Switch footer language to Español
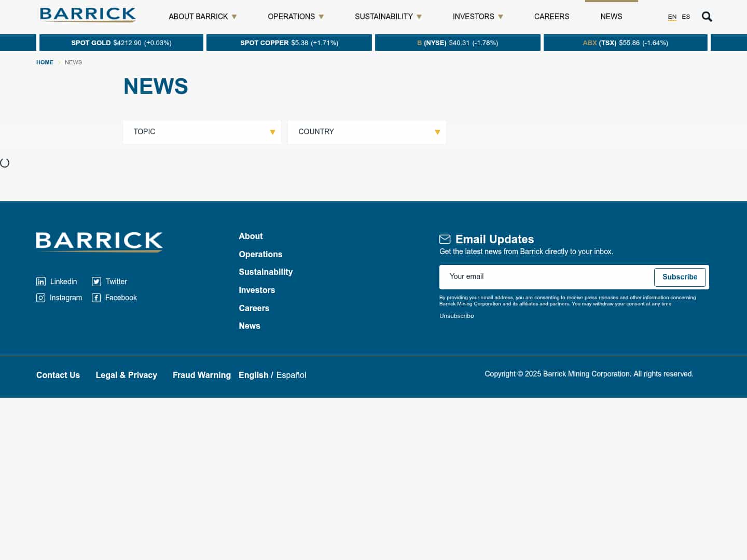Image resolution: width=747 pixels, height=560 pixels. click(291, 375)
